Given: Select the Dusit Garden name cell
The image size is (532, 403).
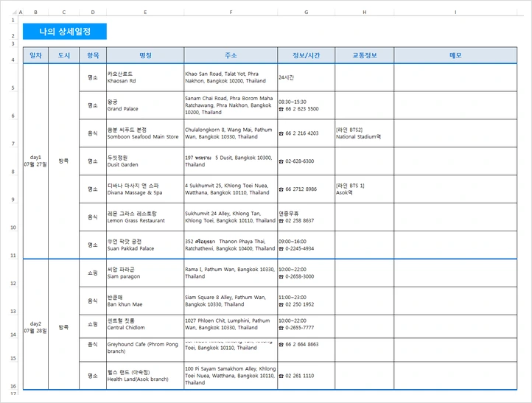Looking at the screenshot, I should pos(145,161).
